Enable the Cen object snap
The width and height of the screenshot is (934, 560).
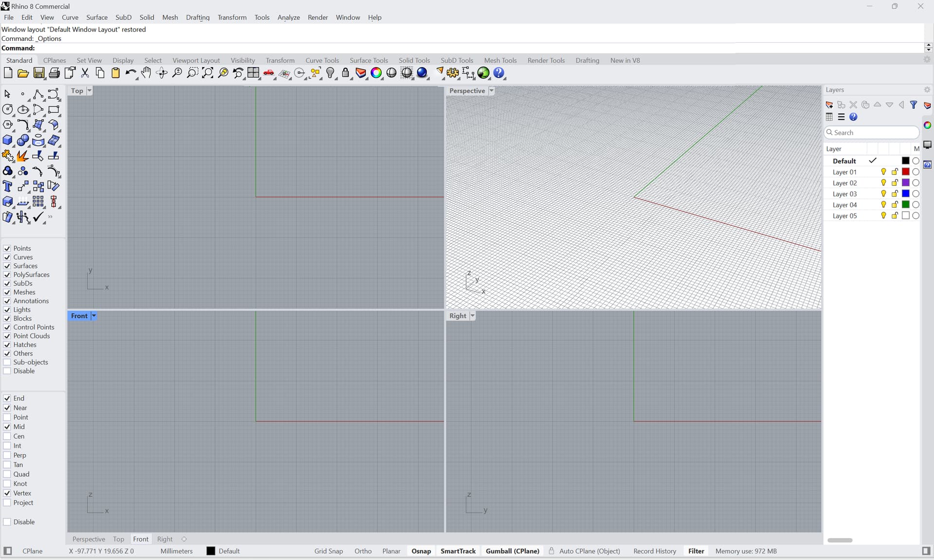pos(7,436)
